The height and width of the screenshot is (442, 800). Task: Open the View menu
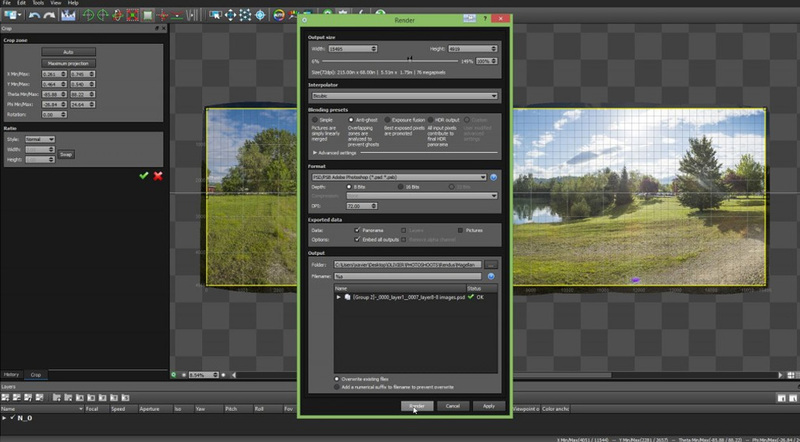click(x=56, y=3)
